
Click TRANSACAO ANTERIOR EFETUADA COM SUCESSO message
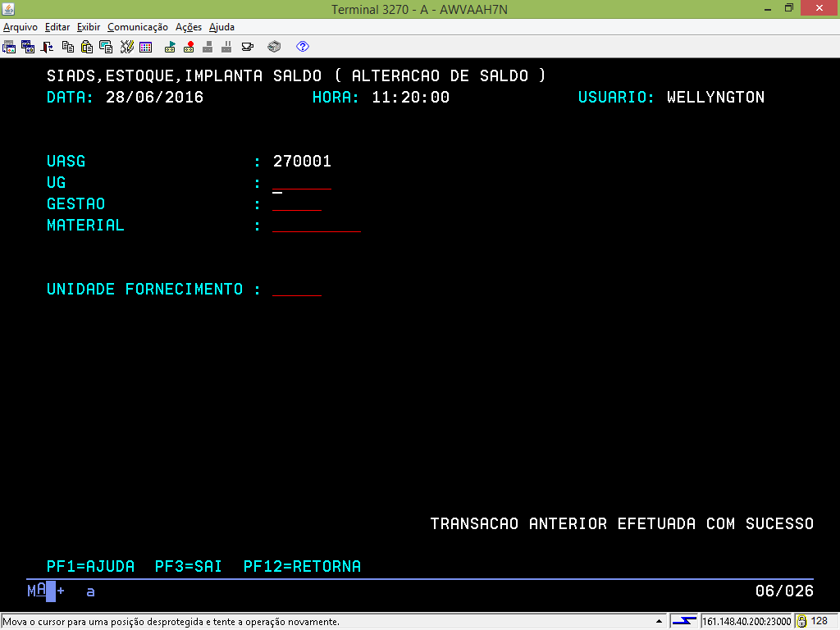622,523
